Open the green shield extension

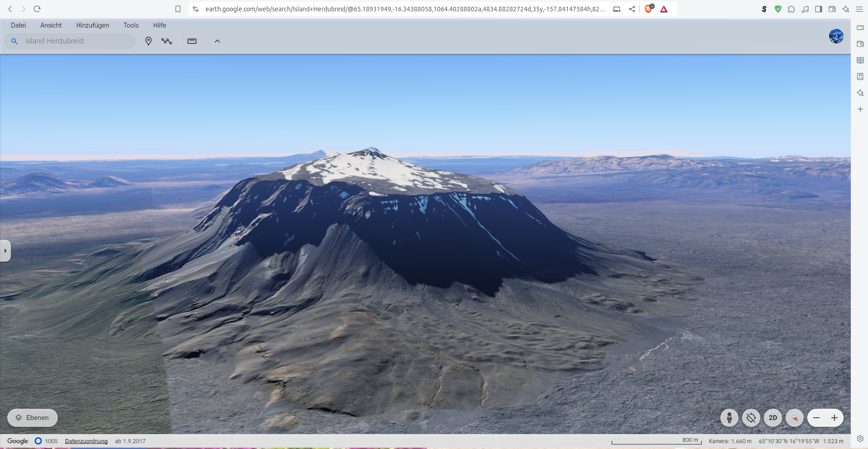point(778,9)
